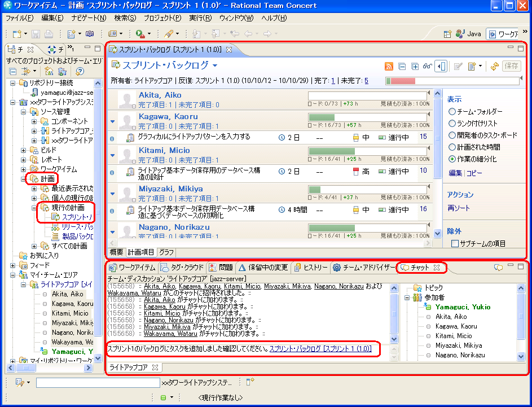Select 開発者のタスク・ボード radio button
The height and width of the screenshot is (407, 532).
(452, 135)
